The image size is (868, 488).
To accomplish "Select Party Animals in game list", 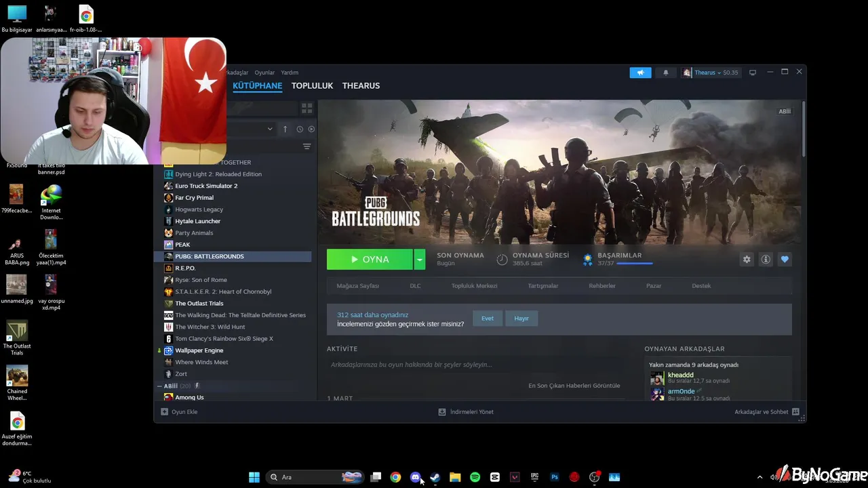I will point(194,233).
